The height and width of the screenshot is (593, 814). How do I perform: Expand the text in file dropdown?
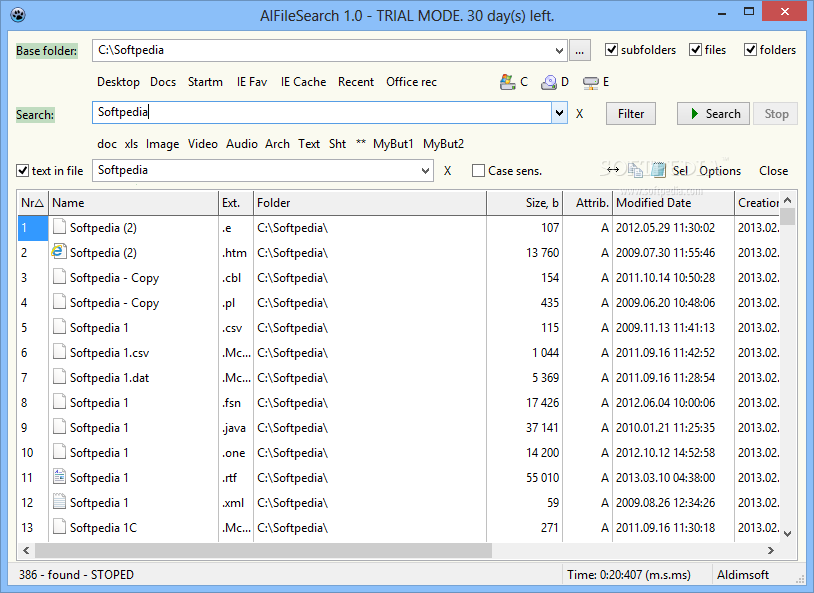pos(425,171)
